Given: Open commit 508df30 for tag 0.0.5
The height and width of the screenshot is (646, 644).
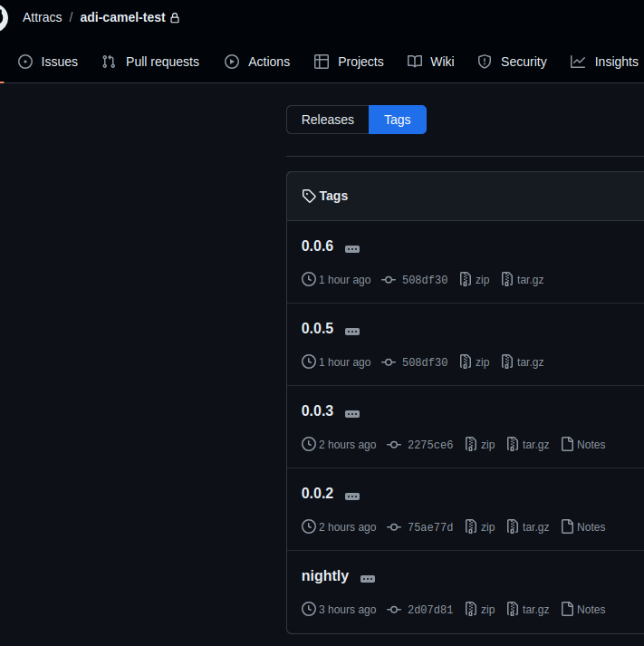Looking at the screenshot, I should click(x=415, y=362).
